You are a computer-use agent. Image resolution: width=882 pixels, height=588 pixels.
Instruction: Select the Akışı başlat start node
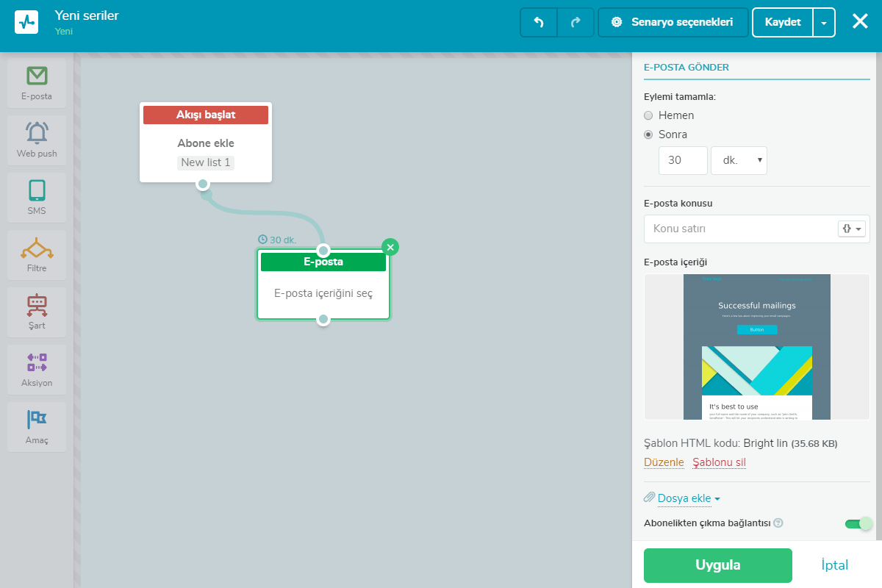[x=206, y=142]
